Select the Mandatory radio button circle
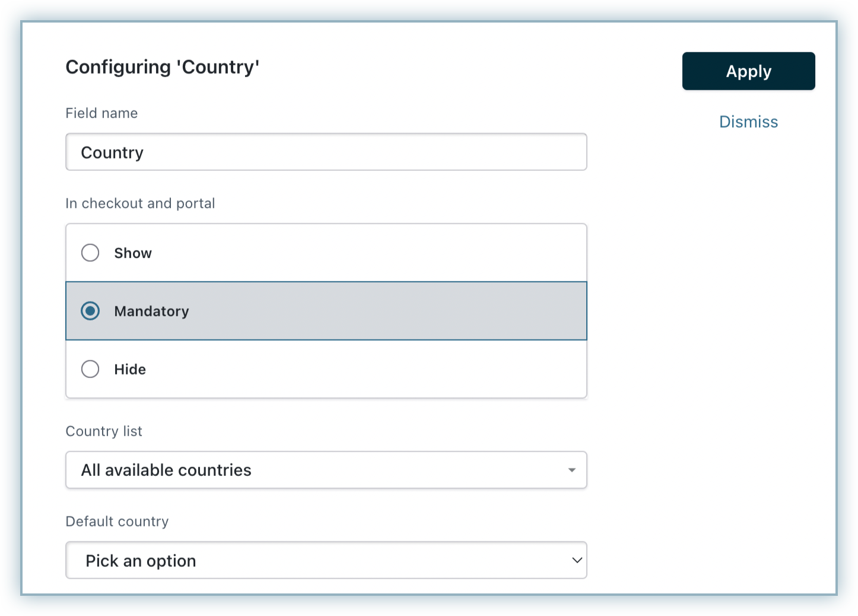 click(90, 311)
